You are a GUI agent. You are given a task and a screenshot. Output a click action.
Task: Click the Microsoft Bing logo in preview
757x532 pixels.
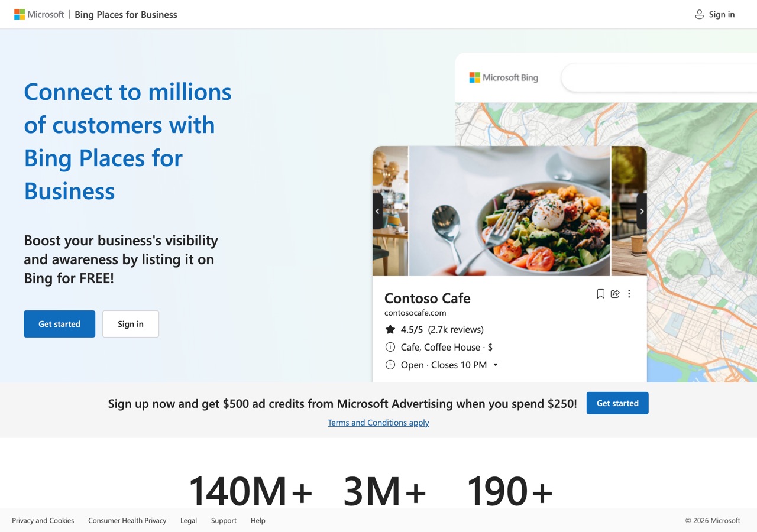pos(504,77)
